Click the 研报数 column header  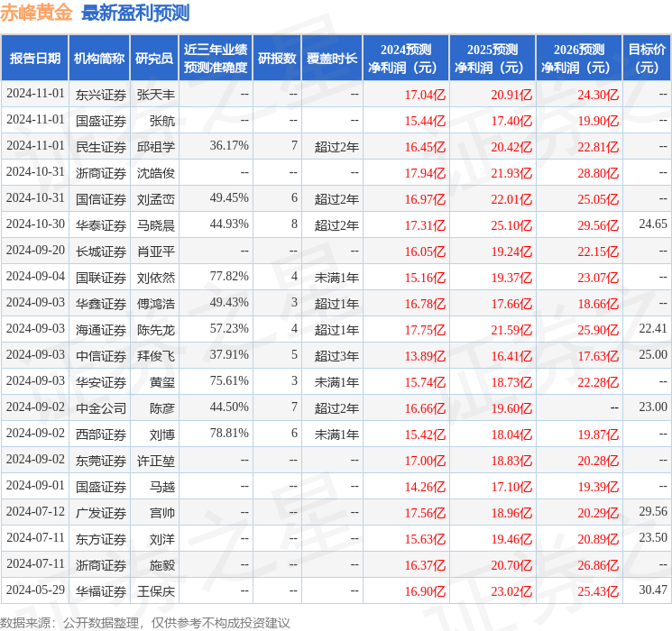277,59
